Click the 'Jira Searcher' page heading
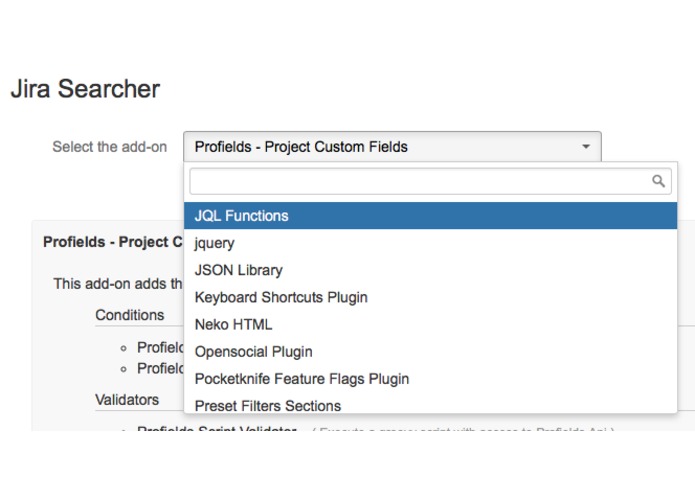Image resolution: width=695 pixels, height=494 pixels. click(x=85, y=89)
